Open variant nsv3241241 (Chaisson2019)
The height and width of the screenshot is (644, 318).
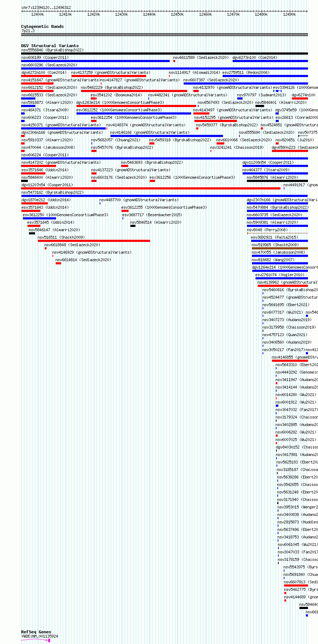pos(237,147)
